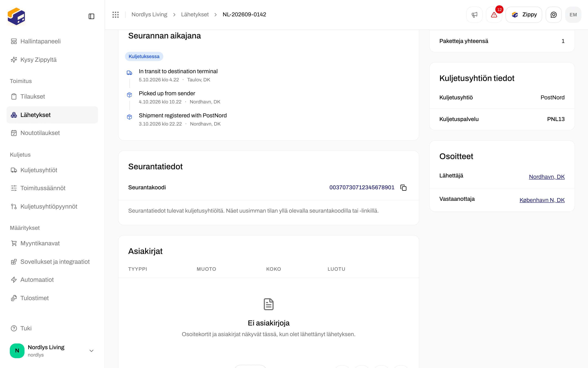Open Noutotilaukset
This screenshot has width=588, height=368.
coord(52,133)
